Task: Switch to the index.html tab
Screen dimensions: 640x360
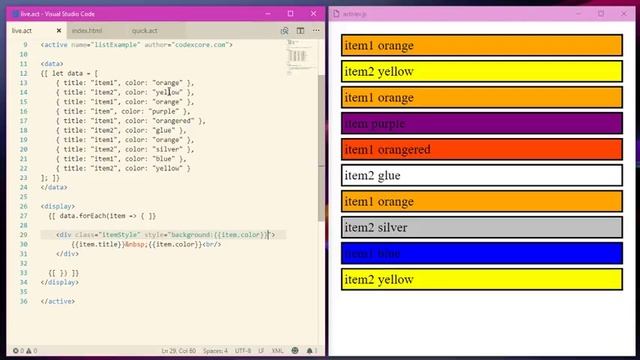Action: coord(87,31)
